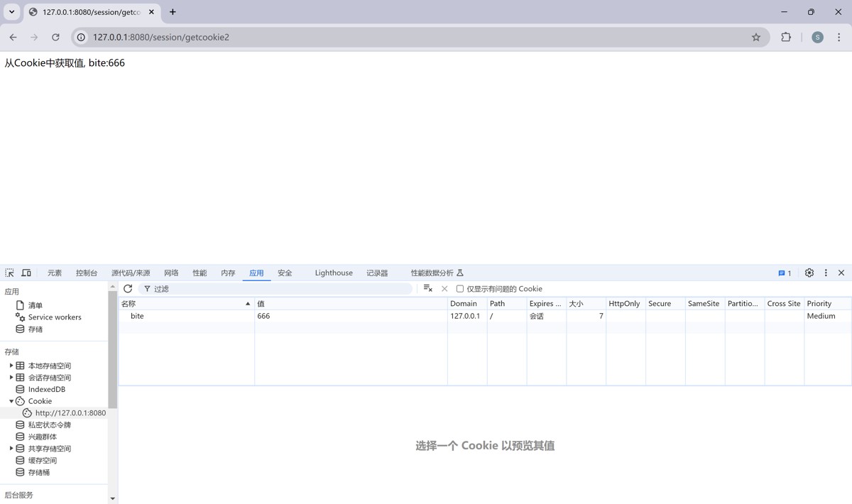Image resolution: width=852 pixels, height=504 pixels.
Task: Open the issues counter button showing 1
Action: click(x=785, y=273)
